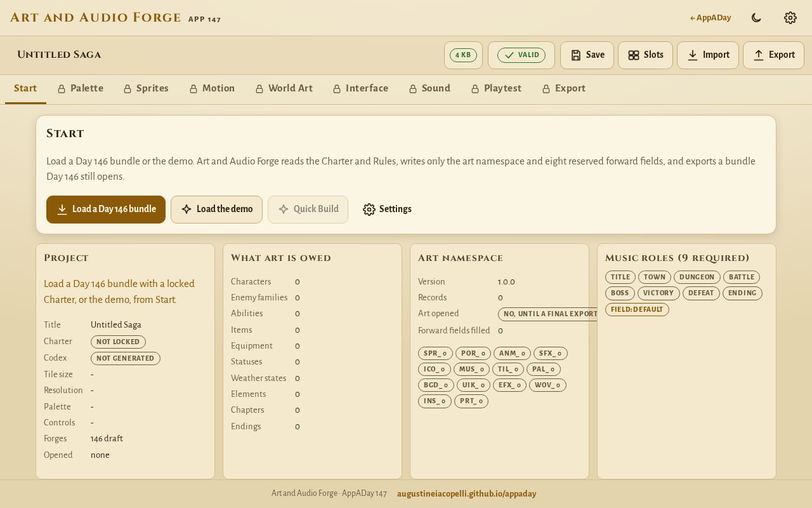Screen dimensions: 812x508
Task: Open the locked Interface tab
Action: [360, 89]
